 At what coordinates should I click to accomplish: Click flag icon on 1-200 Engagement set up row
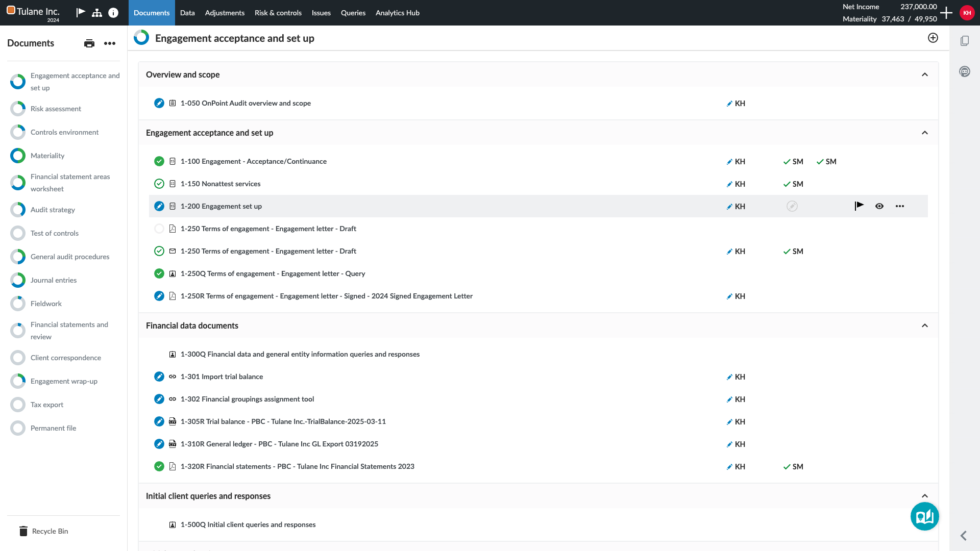pyautogui.click(x=859, y=206)
